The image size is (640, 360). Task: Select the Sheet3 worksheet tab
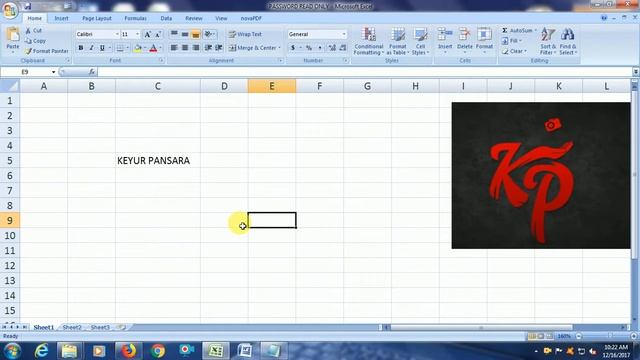tap(100, 327)
